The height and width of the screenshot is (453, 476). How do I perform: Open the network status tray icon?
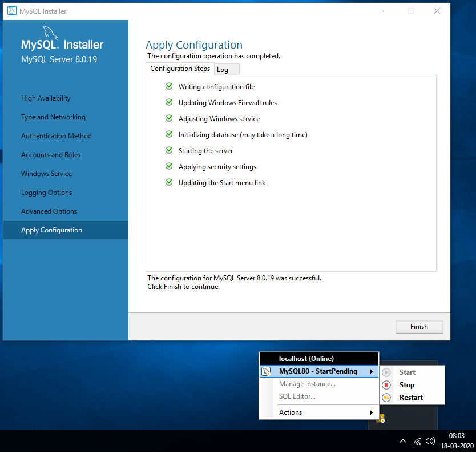click(417, 441)
